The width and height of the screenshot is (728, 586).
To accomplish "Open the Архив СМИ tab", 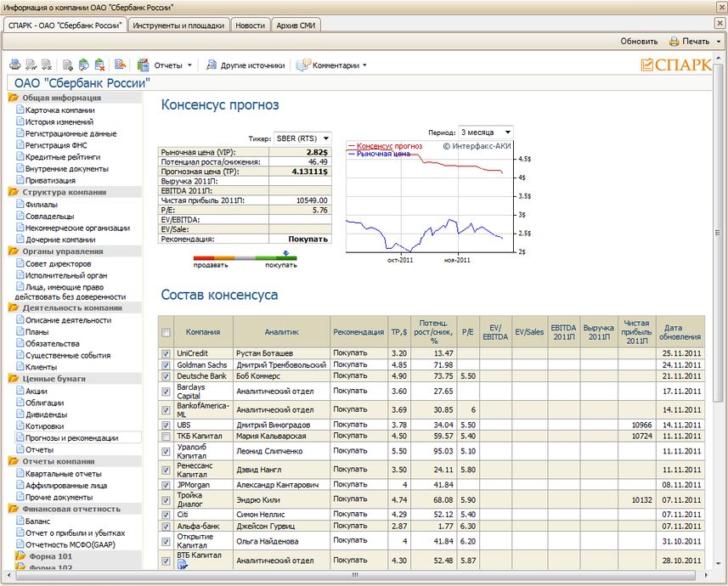I will click(x=296, y=25).
